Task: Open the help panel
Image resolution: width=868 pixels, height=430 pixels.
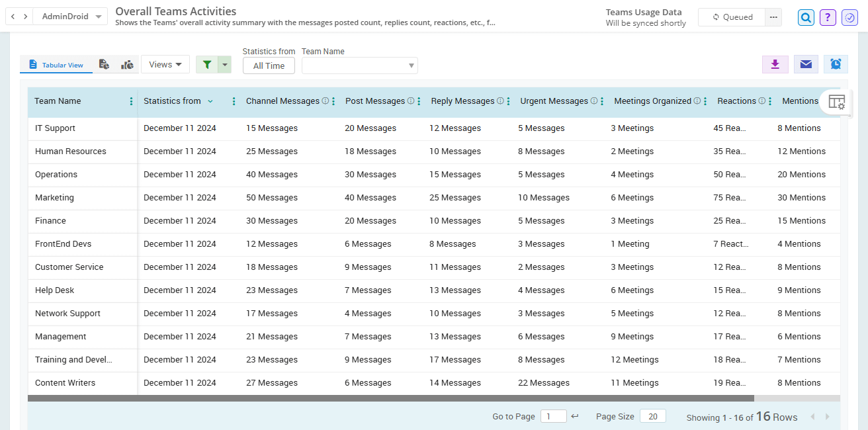Action: coord(827,17)
